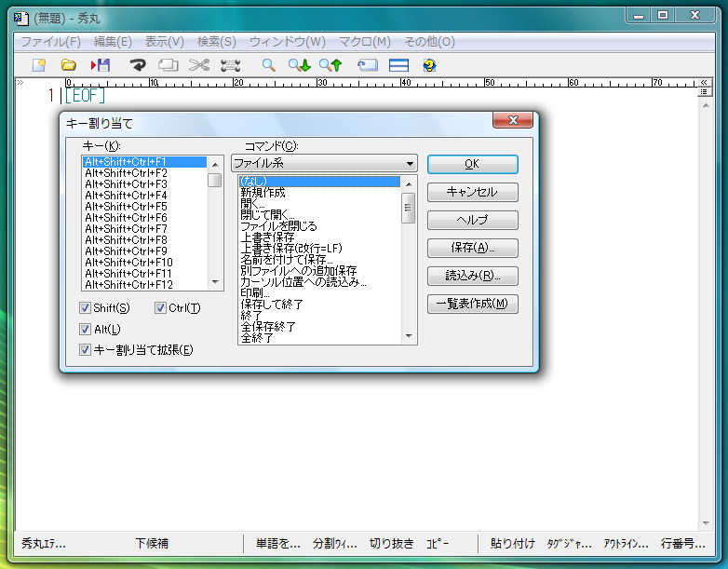Screen dimensions: 728x569
Task: Click command list scroll down arrow
Action: point(409,336)
